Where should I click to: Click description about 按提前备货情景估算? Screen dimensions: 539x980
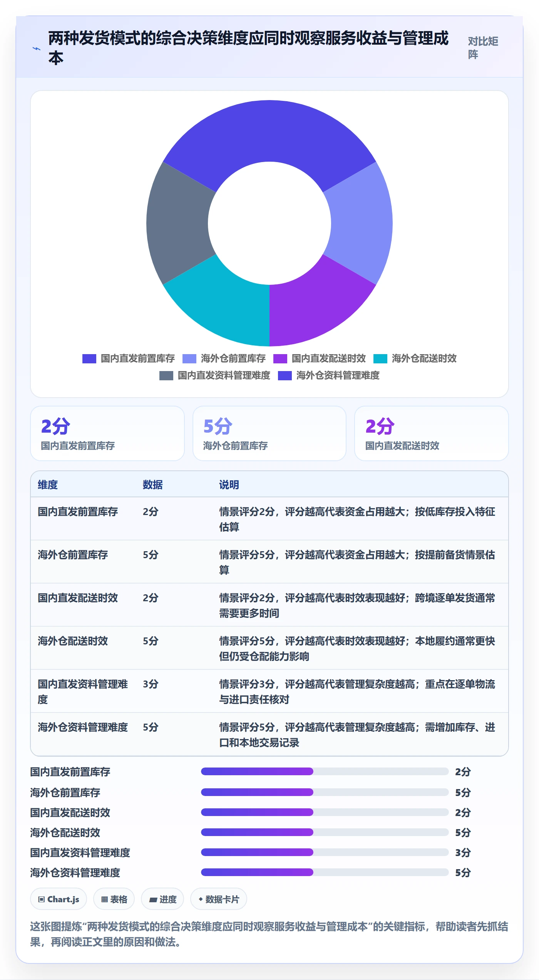point(357,562)
